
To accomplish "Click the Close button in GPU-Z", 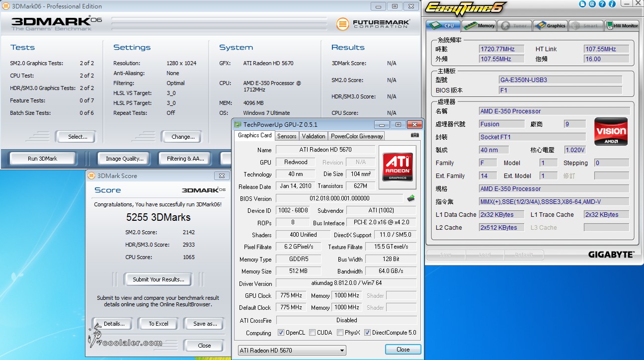I will point(403,350).
